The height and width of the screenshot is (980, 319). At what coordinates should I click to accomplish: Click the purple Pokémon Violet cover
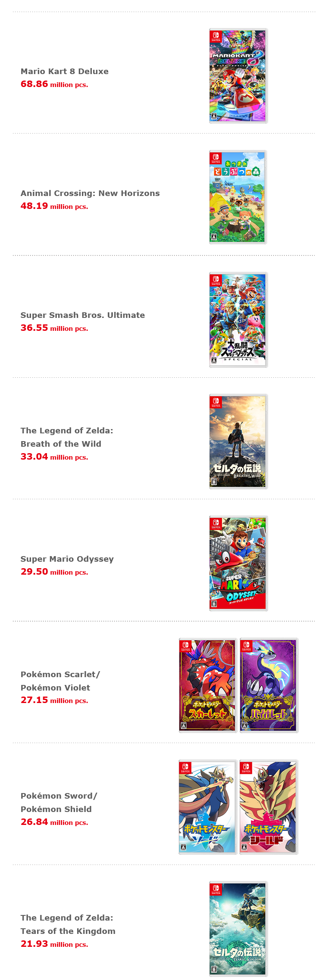[269, 685]
